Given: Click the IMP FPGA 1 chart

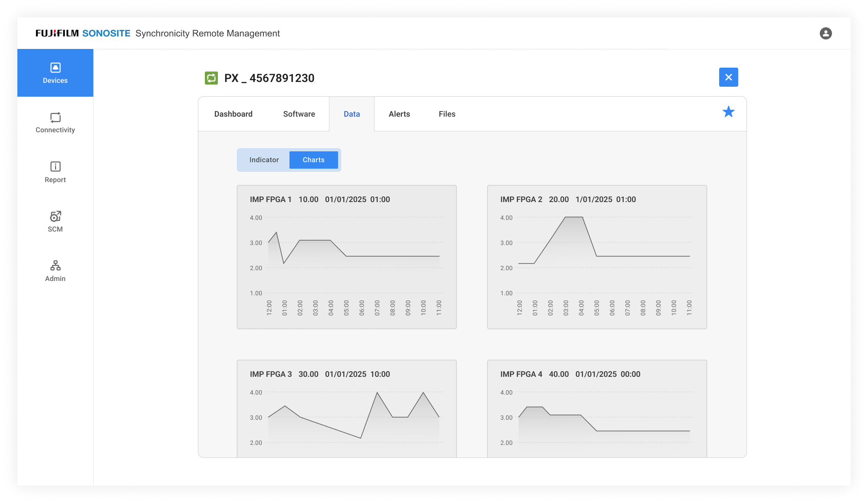Looking at the screenshot, I should pyautogui.click(x=346, y=257).
